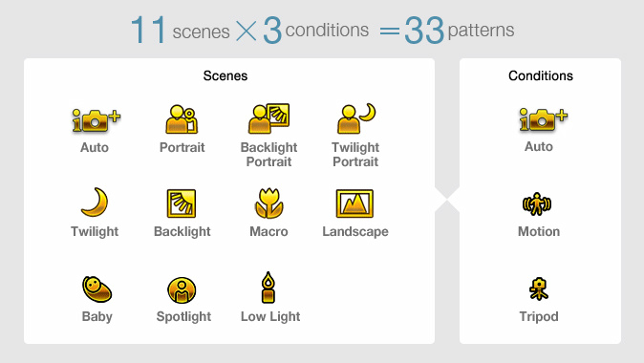The height and width of the screenshot is (363, 644).
Task: Click the Scenes panel heading
Action: pyautogui.click(x=225, y=75)
